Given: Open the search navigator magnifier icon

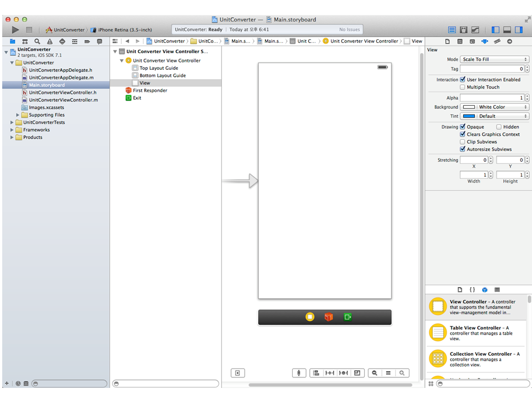Looking at the screenshot, I should [37, 42].
